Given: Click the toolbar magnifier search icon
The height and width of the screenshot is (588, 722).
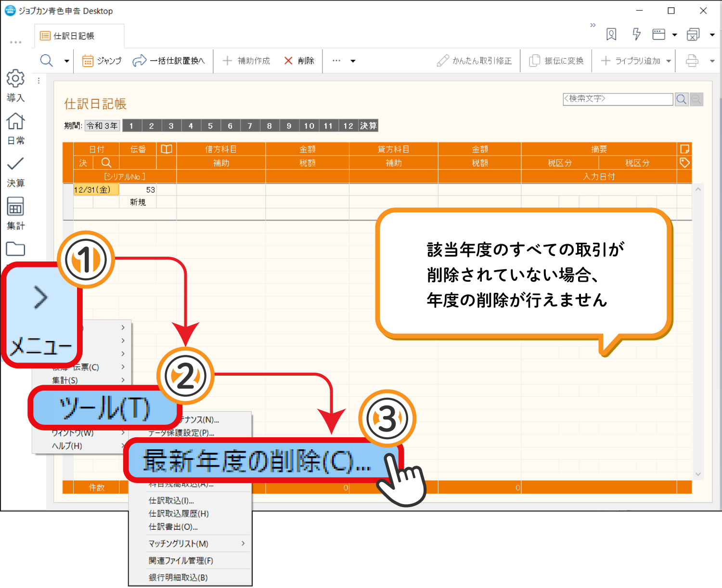Looking at the screenshot, I should [46, 61].
